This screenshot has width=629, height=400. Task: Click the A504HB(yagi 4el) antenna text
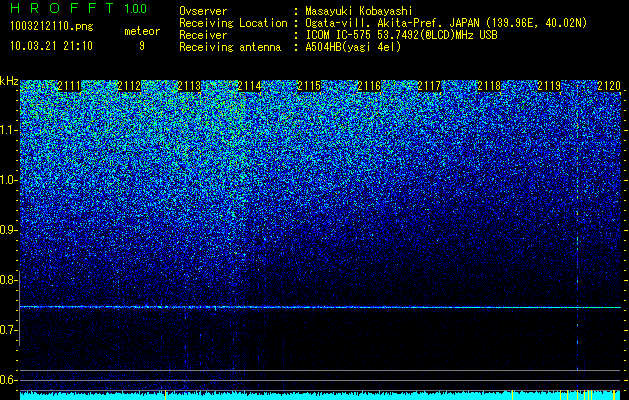pyautogui.click(x=353, y=47)
